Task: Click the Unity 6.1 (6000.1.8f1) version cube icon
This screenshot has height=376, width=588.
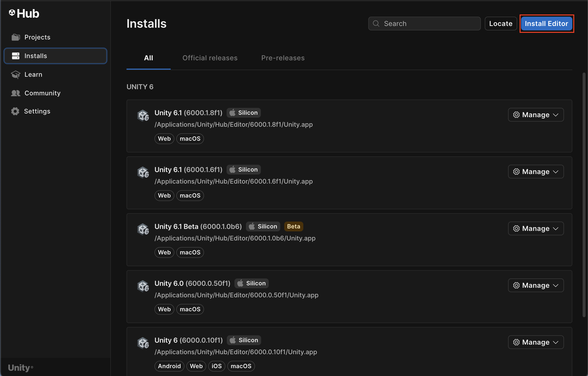Action: [143, 115]
